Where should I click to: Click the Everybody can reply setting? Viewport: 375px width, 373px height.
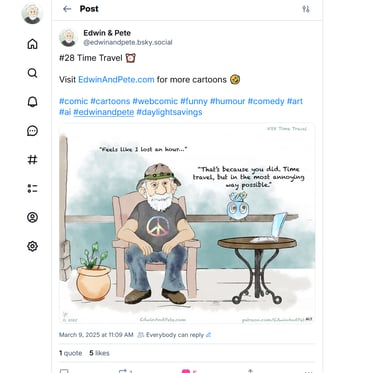coord(175,335)
